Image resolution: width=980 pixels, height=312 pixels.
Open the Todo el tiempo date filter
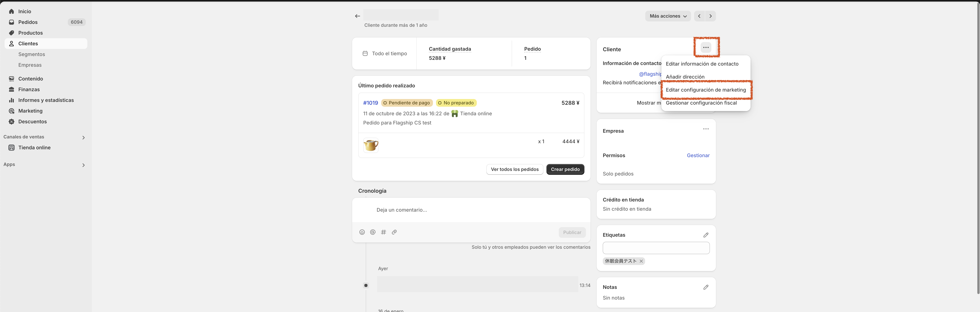[x=385, y=54]
